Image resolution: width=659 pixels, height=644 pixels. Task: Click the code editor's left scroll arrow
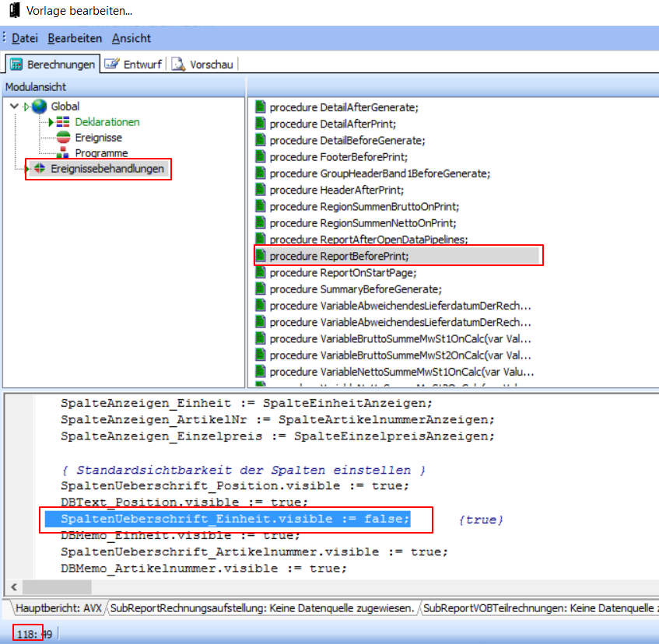[14, 587]
